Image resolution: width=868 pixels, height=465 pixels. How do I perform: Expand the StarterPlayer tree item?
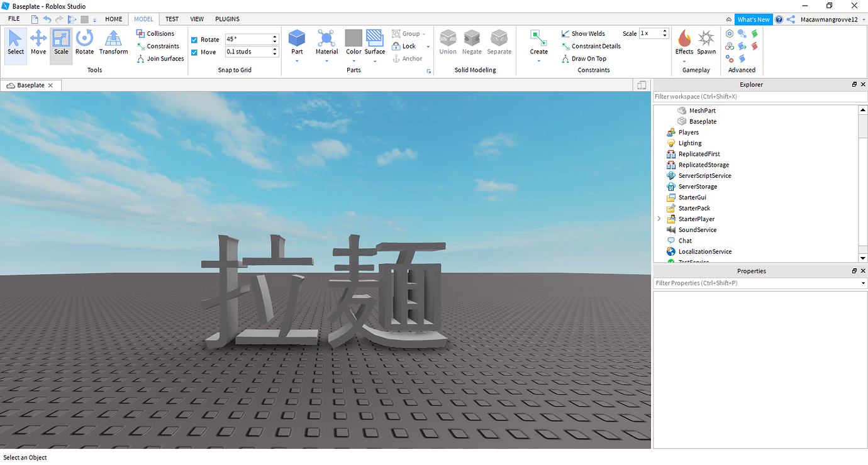[x=659, y=219]
